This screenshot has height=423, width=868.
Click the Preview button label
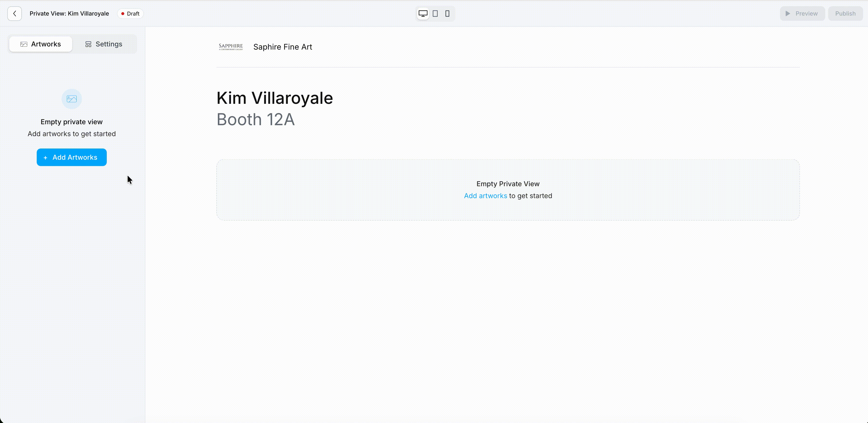[806, 13]
